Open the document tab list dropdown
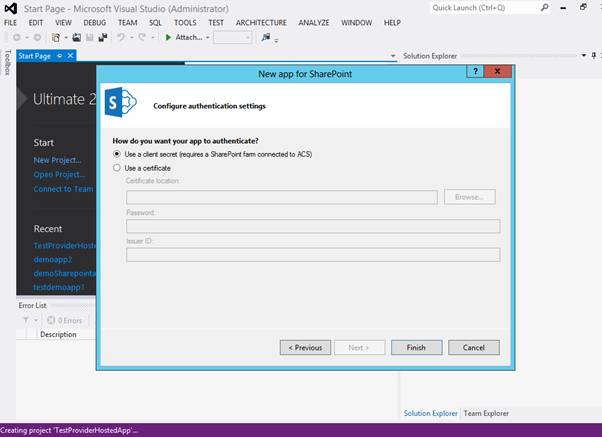The height and width of the screenshot is (437, 602). 393,56
